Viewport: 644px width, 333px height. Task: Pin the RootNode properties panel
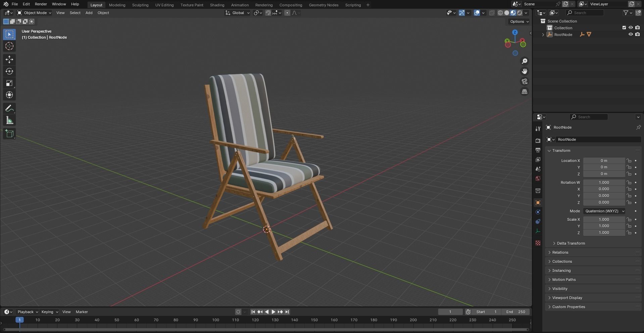(x=638, y=127)
